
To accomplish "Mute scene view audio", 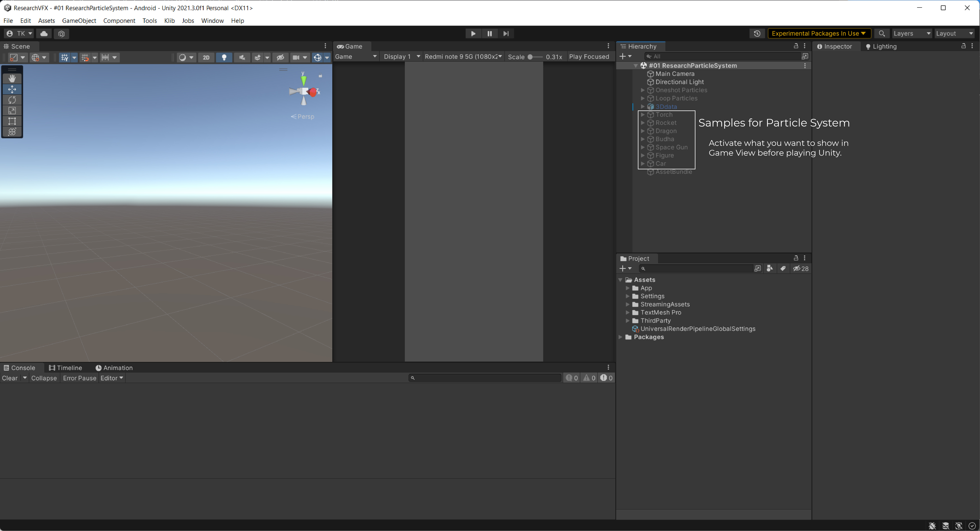I will pos(242,57).
